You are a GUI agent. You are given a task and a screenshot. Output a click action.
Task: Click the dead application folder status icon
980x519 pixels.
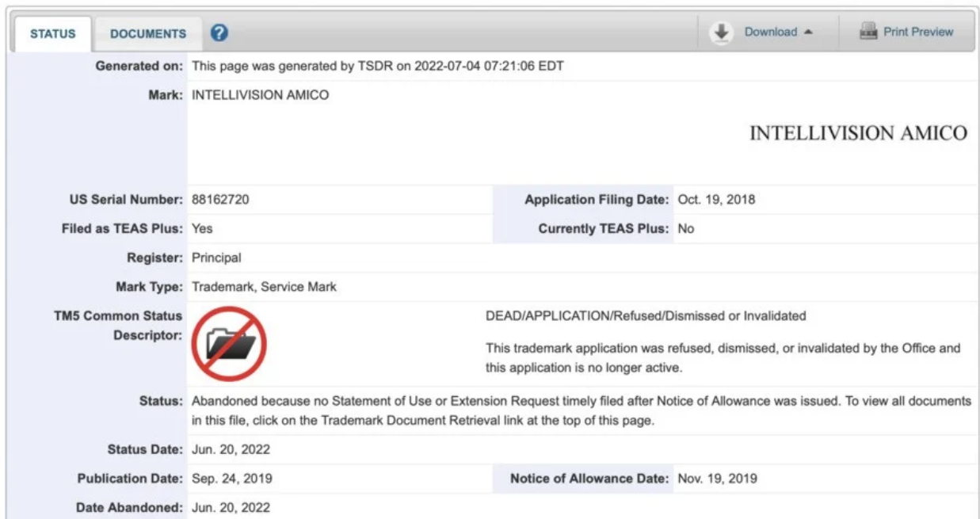click(229, 344)
